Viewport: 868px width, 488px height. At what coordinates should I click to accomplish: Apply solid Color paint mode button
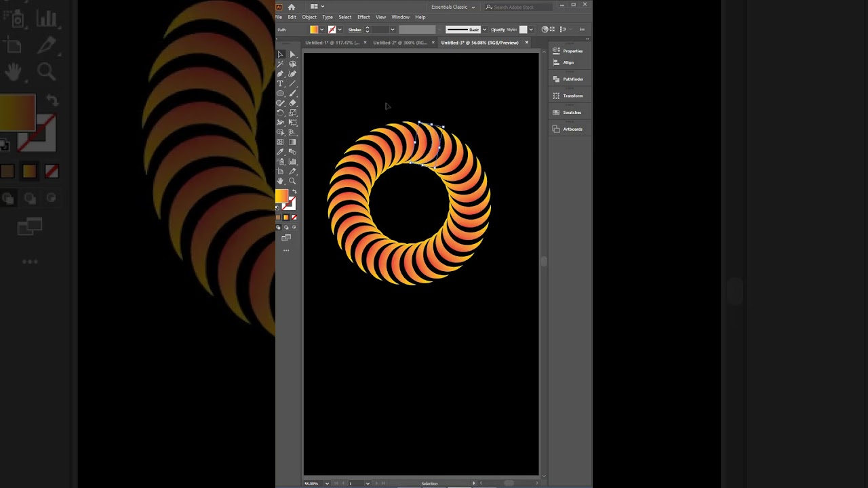pos(278,217)
